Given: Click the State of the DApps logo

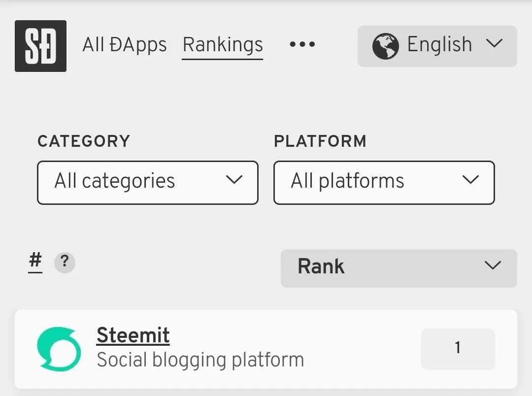Looking at the screenshot, I should [x=40, y=46].
